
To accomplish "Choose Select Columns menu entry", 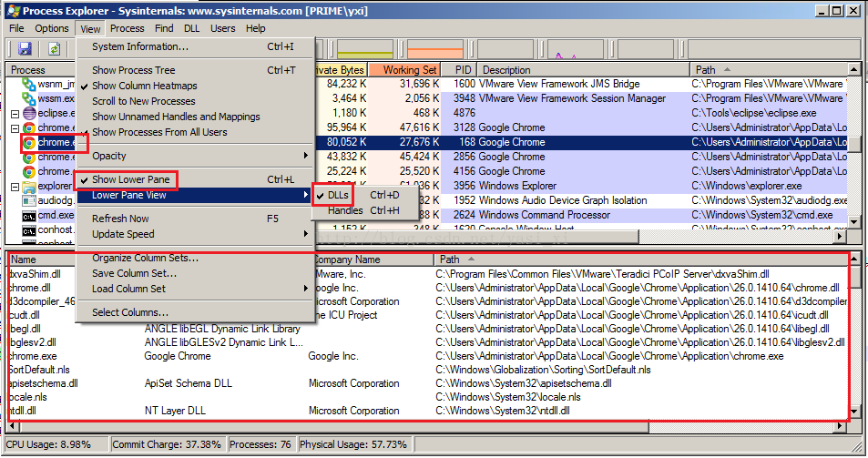I will [x=194, y=312].
